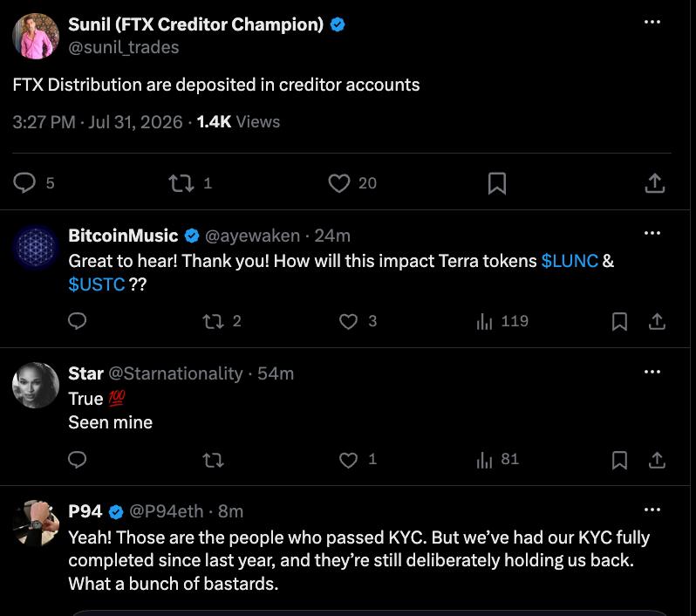This screenshot has height=616, width=696.
Task: Open more options on Sunil's tweet
Action: click(652, 22)
